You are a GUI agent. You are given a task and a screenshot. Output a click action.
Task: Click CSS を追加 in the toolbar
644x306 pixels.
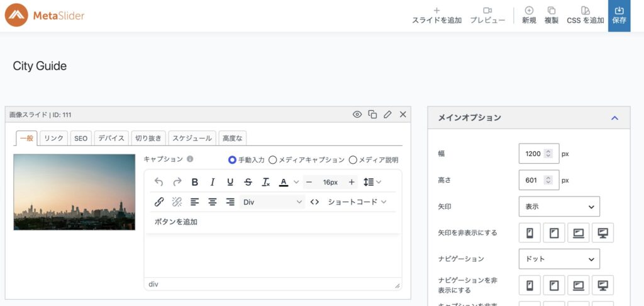point(586,15)
